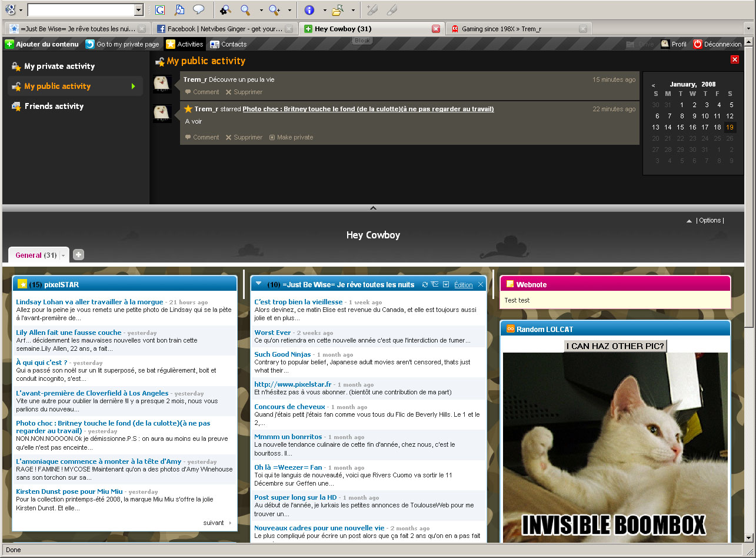Open dropdown next to plain magnifier icon
756x558 pixels.
pyautogui.click(x=261, y=10)
